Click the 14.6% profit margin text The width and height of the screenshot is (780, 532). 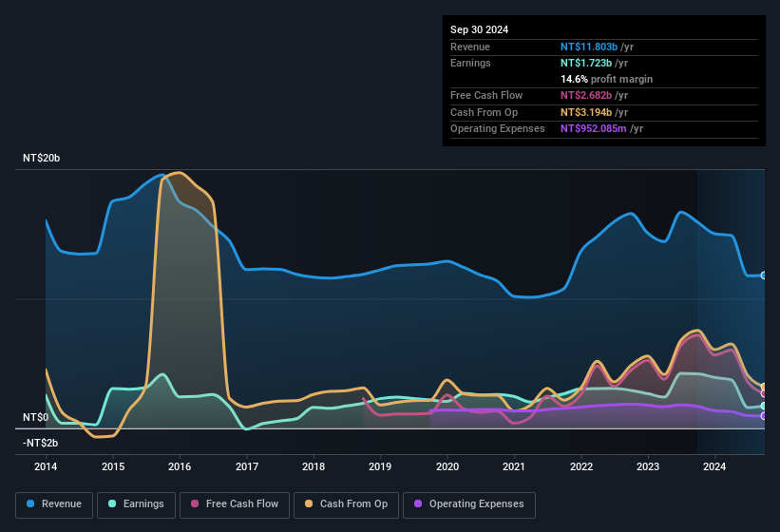click(x=606, y=79)
